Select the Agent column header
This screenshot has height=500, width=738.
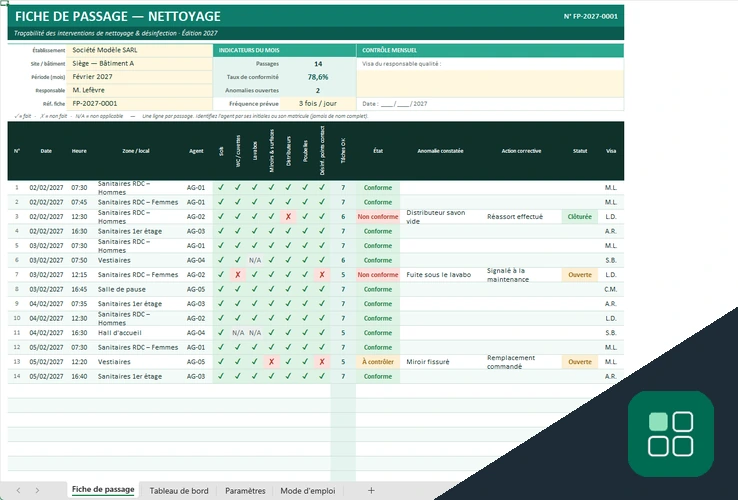(x=196, y=151)
